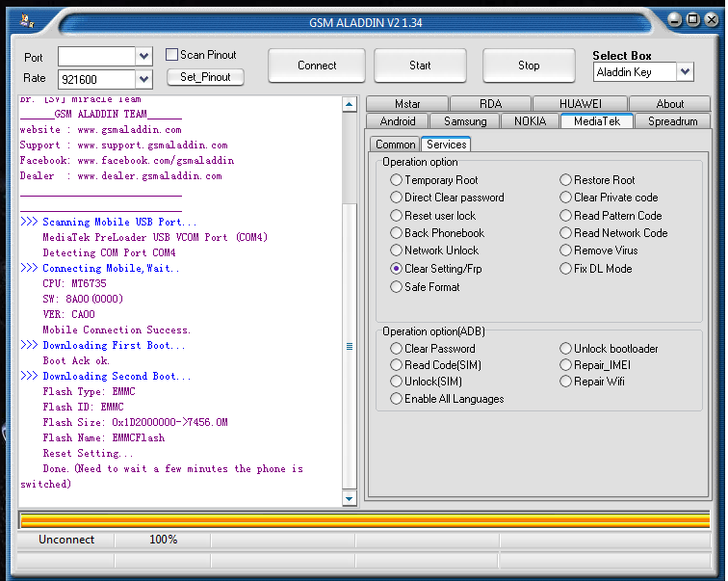Click the log scrollbar down arrow
728x581 pixels.
350,499
